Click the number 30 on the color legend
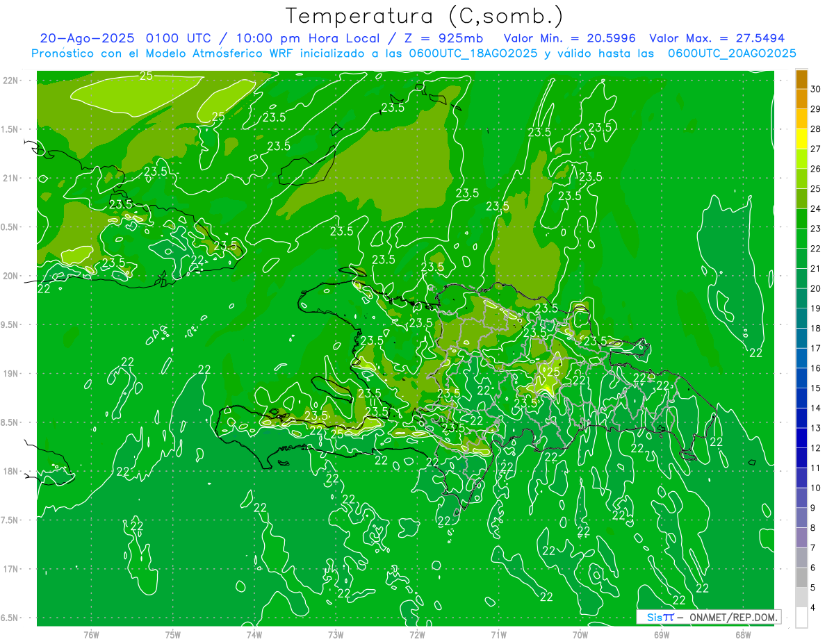 pos(816,89)
